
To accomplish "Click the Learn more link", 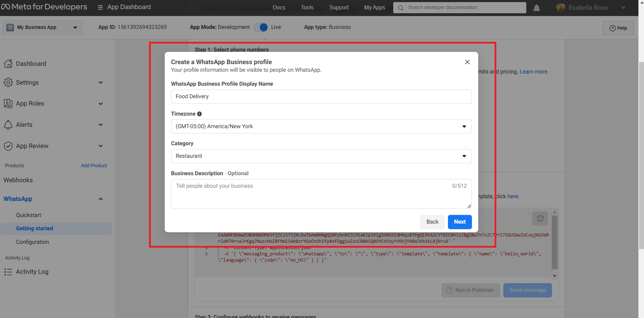I will tap(534, 71).
